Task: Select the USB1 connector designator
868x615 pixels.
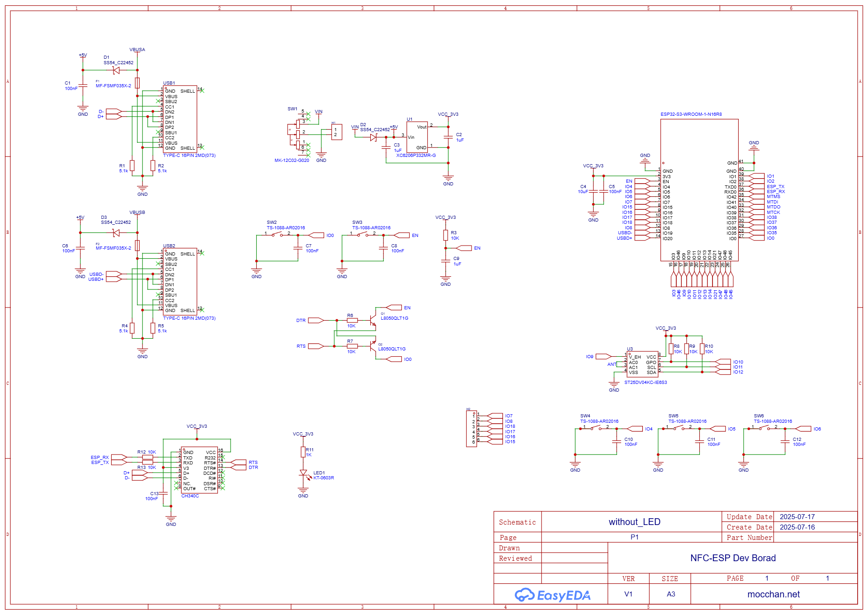Action: point(169,83)
